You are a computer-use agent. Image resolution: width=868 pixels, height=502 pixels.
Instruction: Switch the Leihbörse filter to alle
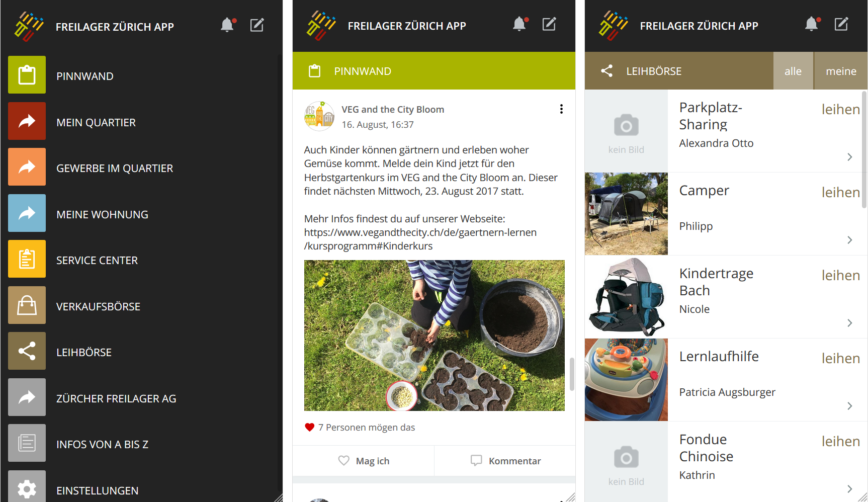click(793, 71)
